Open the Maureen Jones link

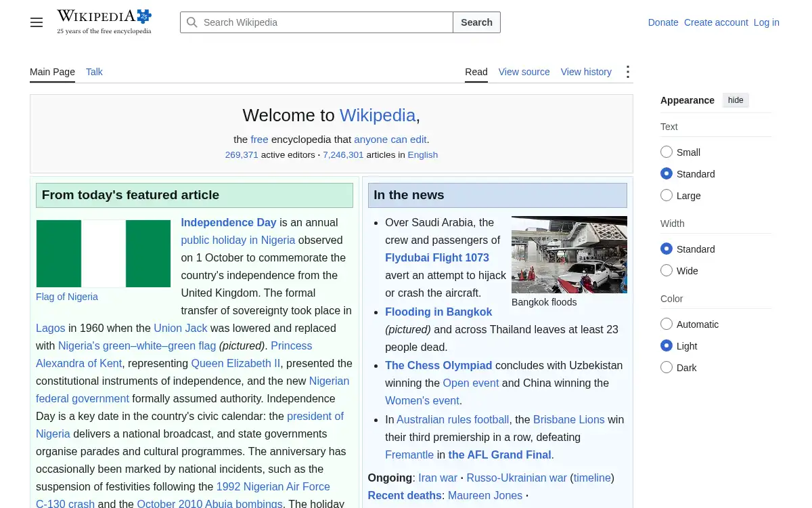[x=485, y=495]
